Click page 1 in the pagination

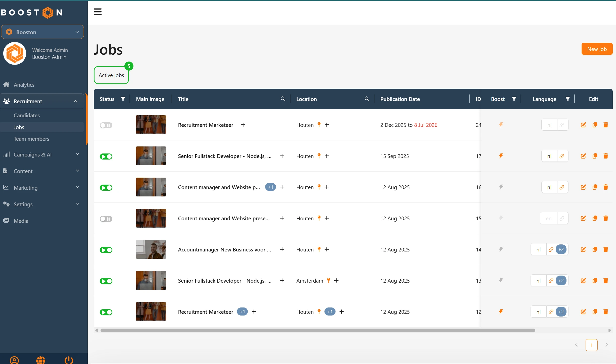[591, 345]
